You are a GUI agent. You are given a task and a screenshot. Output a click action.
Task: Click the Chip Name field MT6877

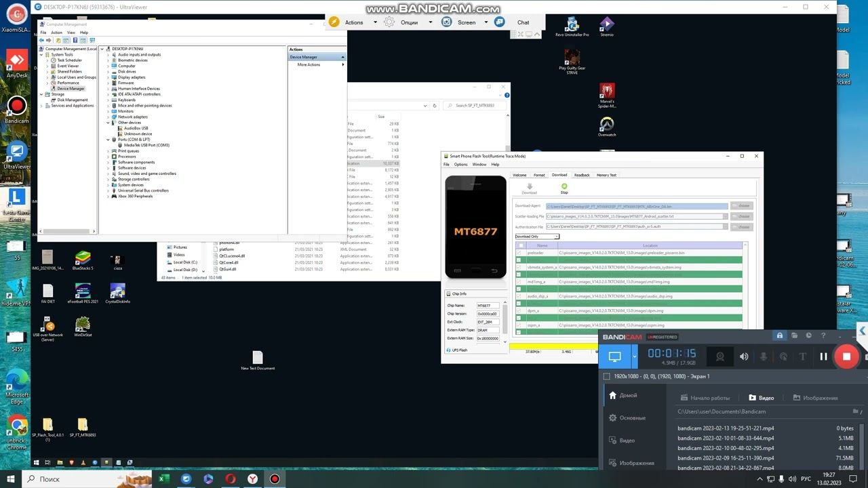[x=488, y=306]
